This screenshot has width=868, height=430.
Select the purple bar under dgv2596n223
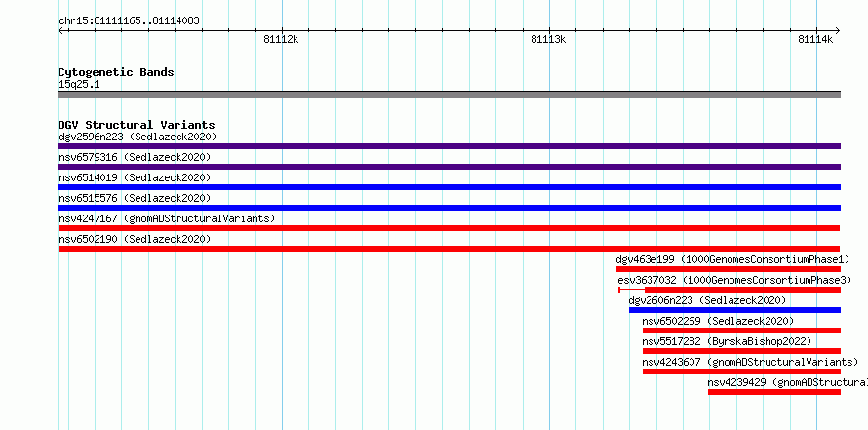coord(449,146)
